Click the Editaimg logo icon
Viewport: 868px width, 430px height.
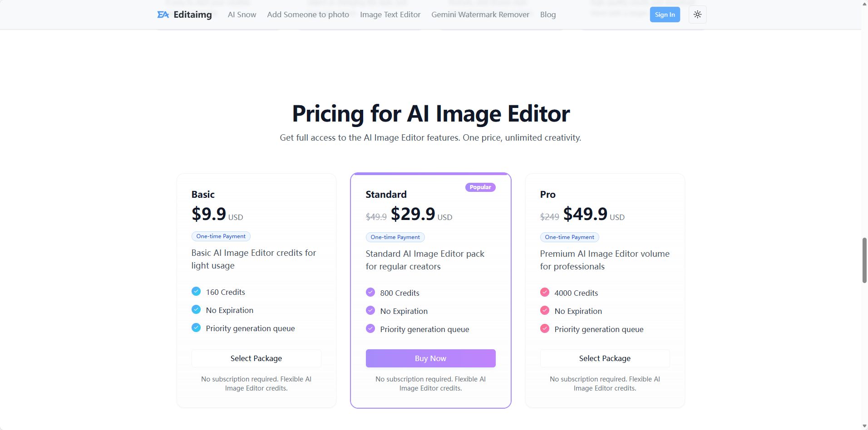click(x=163, y=15)
